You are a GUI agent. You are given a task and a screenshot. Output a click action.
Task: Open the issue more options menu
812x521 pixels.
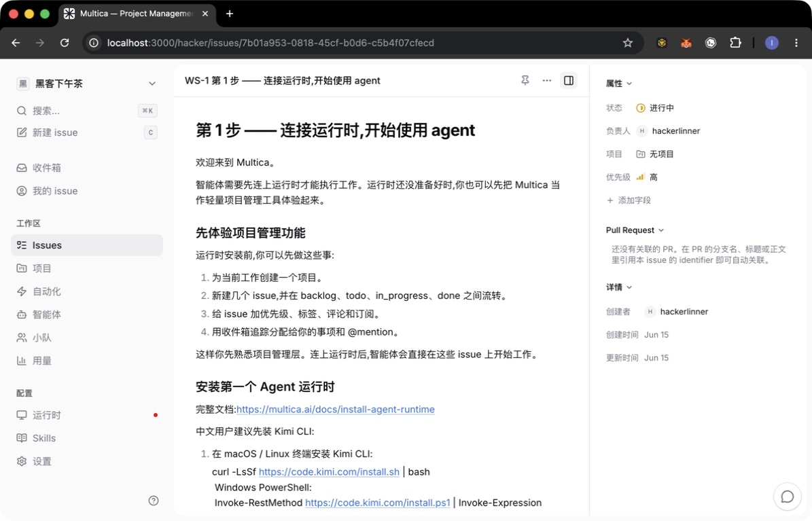pyautogui.click(x=547, y=80)
